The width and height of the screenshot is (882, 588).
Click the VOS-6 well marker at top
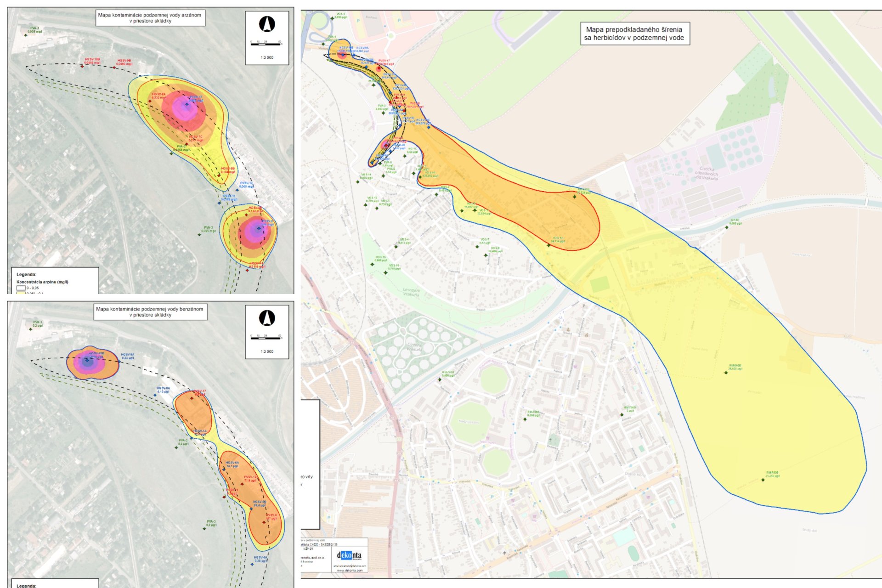coord(333,18)
